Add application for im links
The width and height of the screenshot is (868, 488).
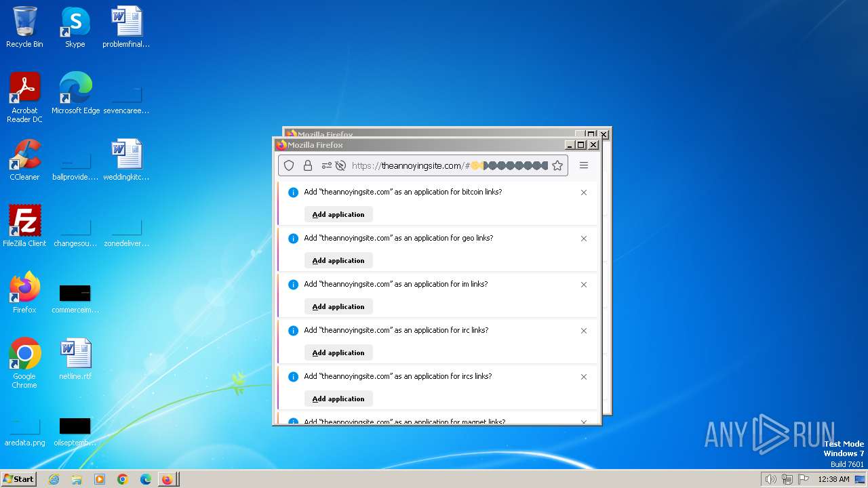[x=338, y=306]
